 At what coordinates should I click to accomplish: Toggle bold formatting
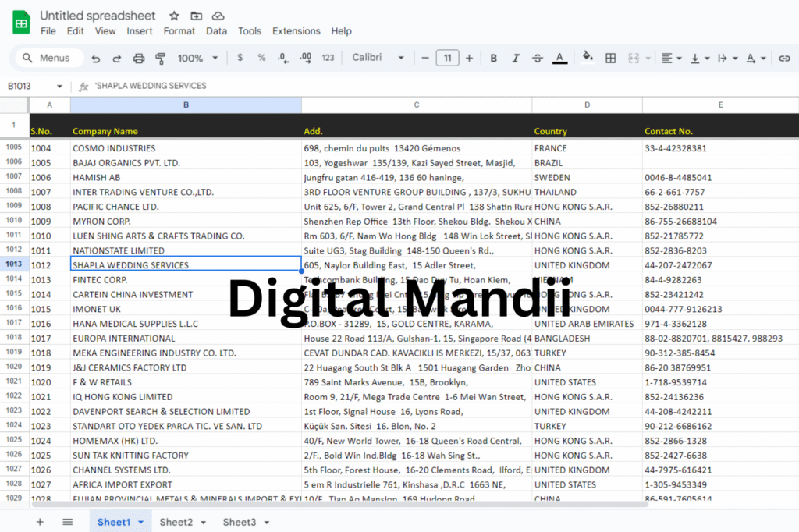tap(493, 59)
